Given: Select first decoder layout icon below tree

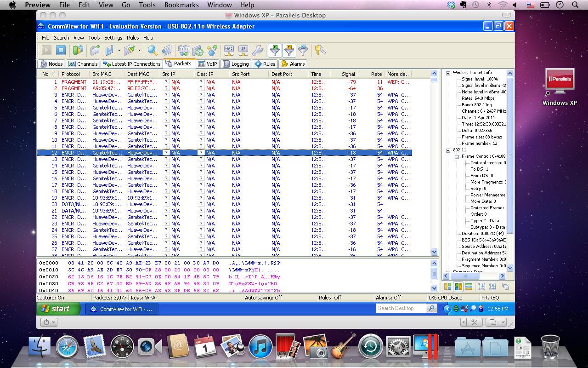Looking at the screenshot, I should tap(447, 287).
